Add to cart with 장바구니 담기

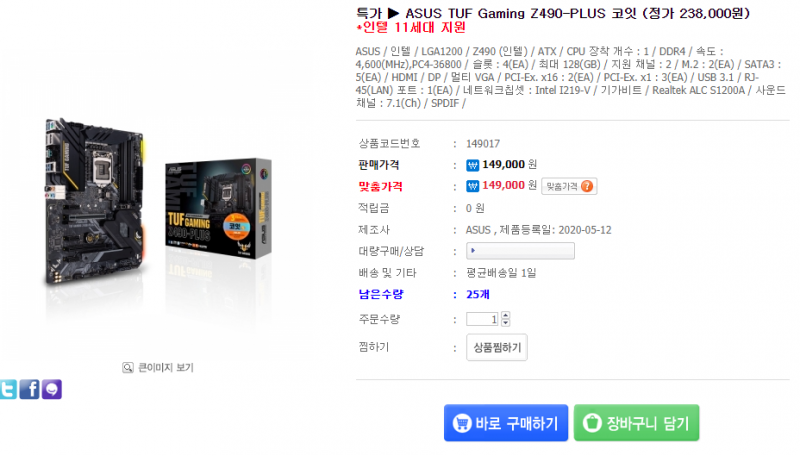pos(636,423)
